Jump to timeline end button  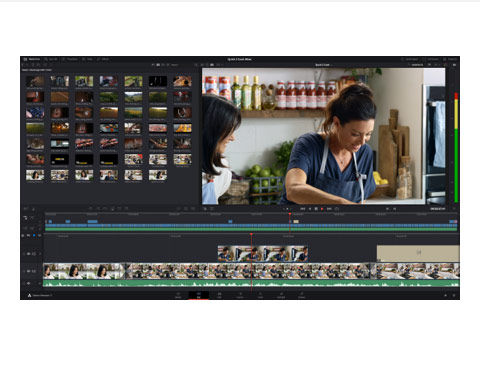coord(329,209)
